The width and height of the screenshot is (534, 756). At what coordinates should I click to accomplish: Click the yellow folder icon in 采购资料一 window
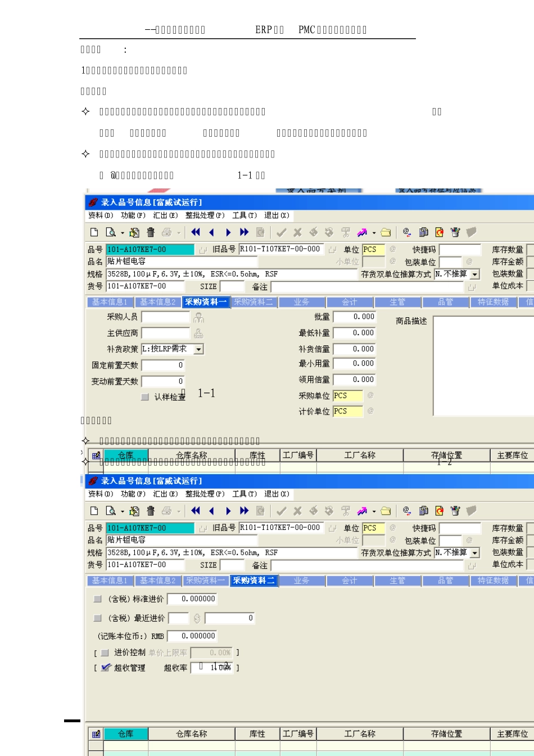click(386, 232)
